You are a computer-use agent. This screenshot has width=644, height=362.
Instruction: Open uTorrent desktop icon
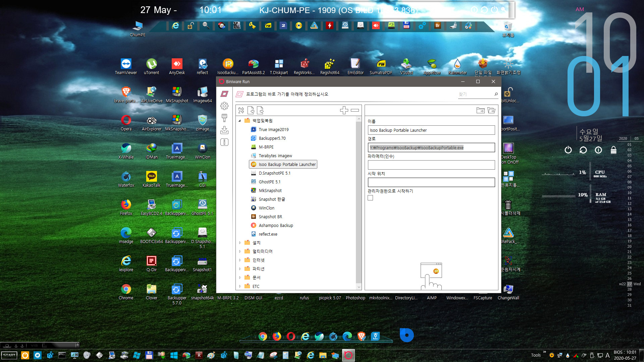tap(152, 66)
